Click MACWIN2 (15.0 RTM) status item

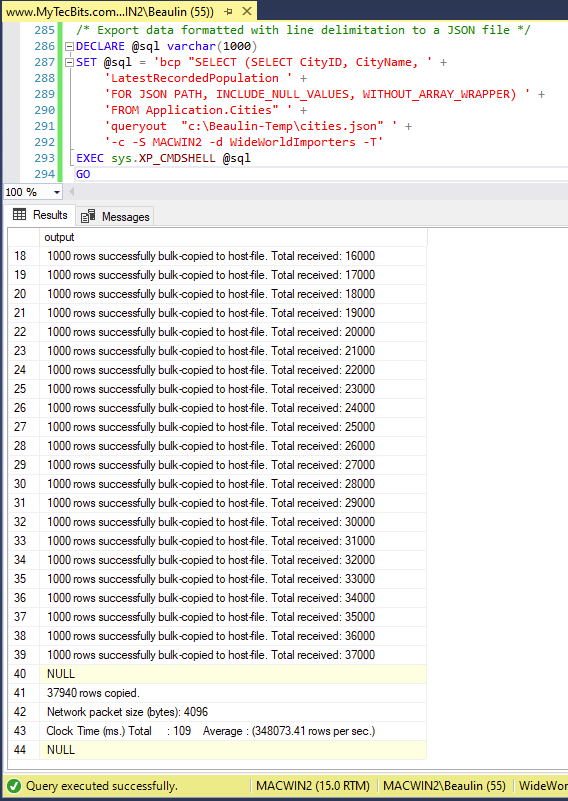(313, 786)
